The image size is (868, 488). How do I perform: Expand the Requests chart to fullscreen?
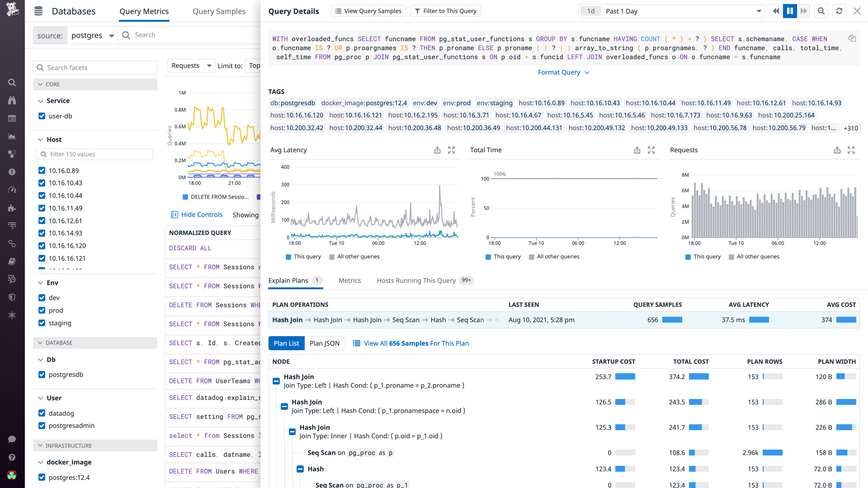851,150
